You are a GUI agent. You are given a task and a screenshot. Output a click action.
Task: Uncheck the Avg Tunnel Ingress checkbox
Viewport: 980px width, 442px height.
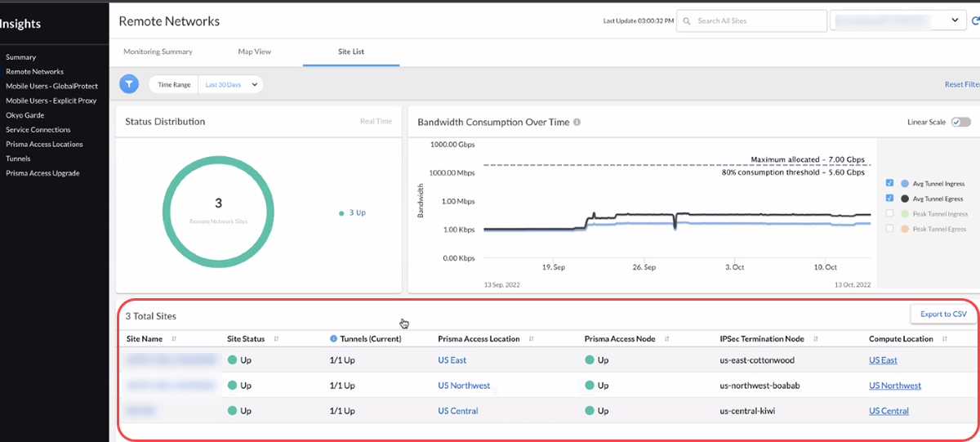click(890, 184)
